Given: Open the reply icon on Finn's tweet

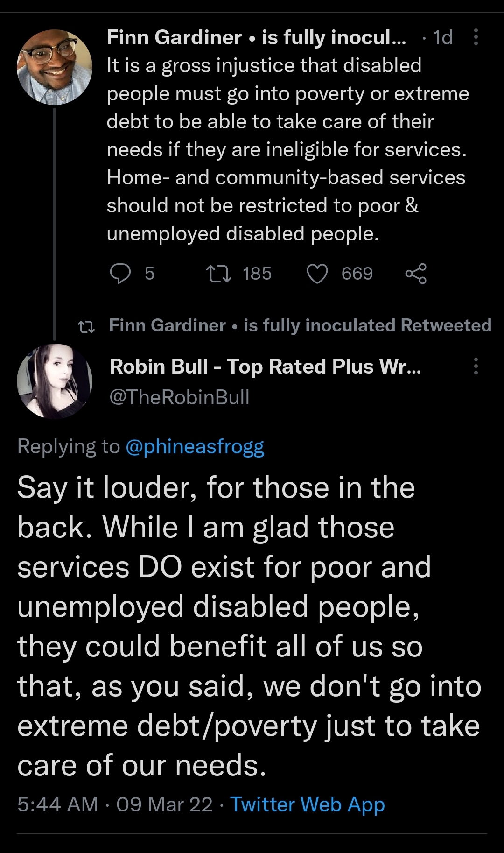Looking at the screenshot, I should point(120,274).
